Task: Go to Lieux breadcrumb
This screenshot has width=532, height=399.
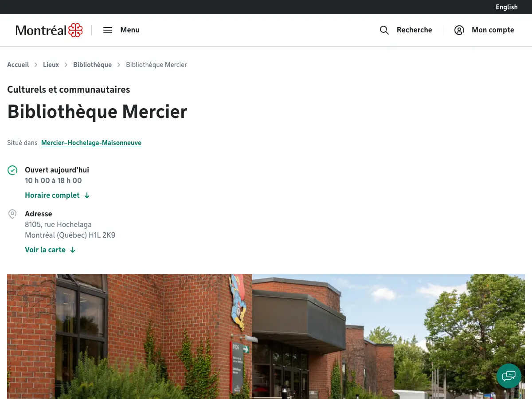Action: (x=51, y=65)
